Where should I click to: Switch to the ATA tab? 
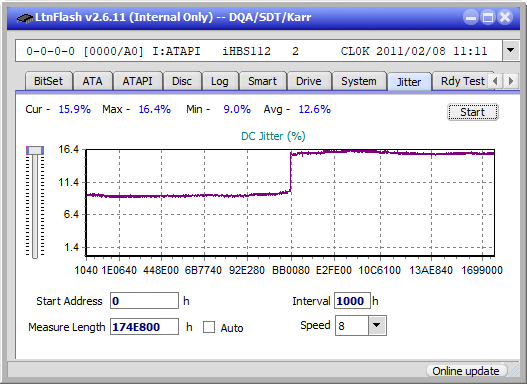click(x=92, y=81)
